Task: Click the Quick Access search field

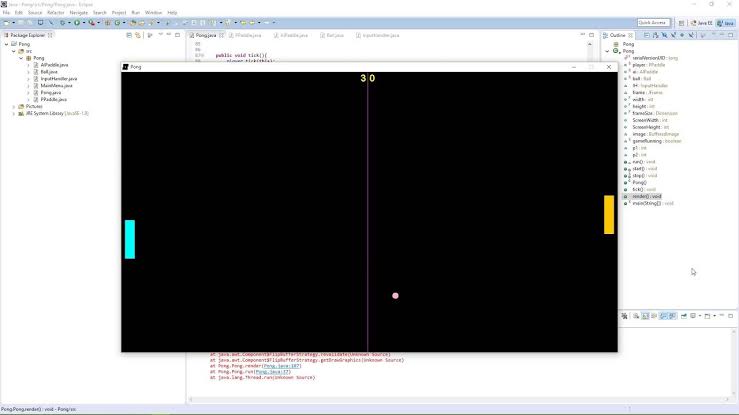Action: (653, 23)
